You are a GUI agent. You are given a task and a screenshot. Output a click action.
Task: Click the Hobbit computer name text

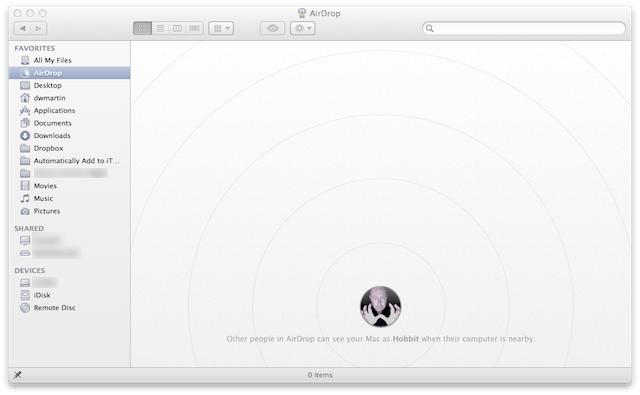coord(406,339)
